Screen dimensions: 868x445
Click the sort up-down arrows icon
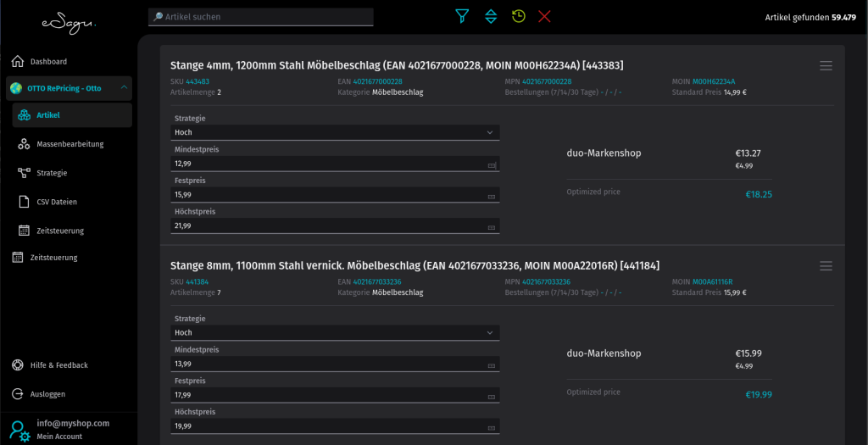click(x=490, y=16)
